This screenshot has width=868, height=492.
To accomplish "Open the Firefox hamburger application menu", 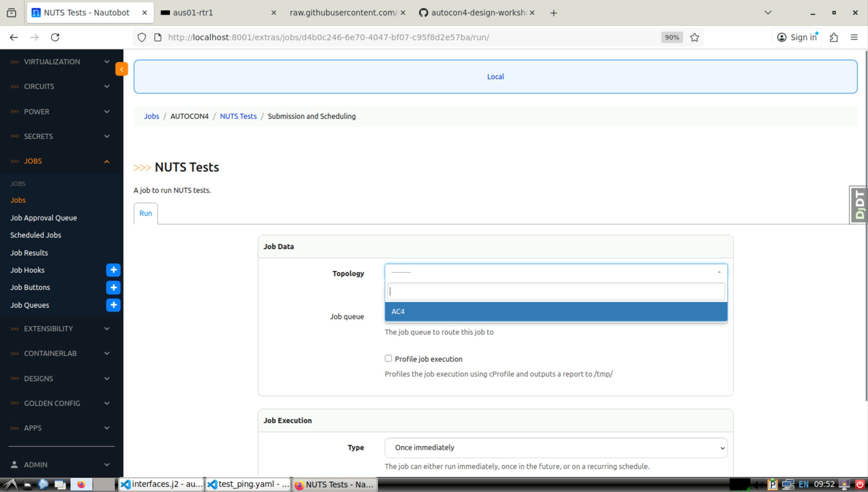I will (854, 37).
